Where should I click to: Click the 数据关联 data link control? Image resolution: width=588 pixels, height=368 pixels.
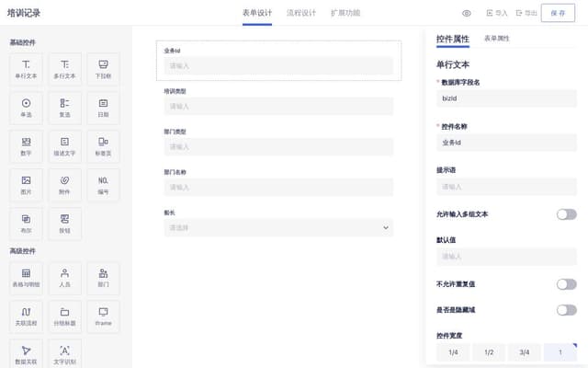click(x=26, y=353)
